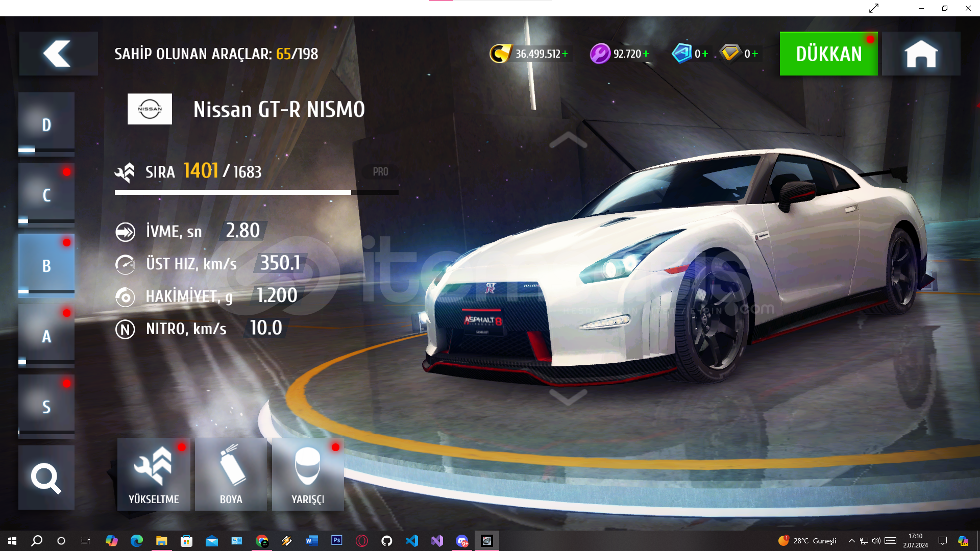The image size is (980, 551).
Task: Click the NITRO stat icon
Action: (x=125, y=329)
